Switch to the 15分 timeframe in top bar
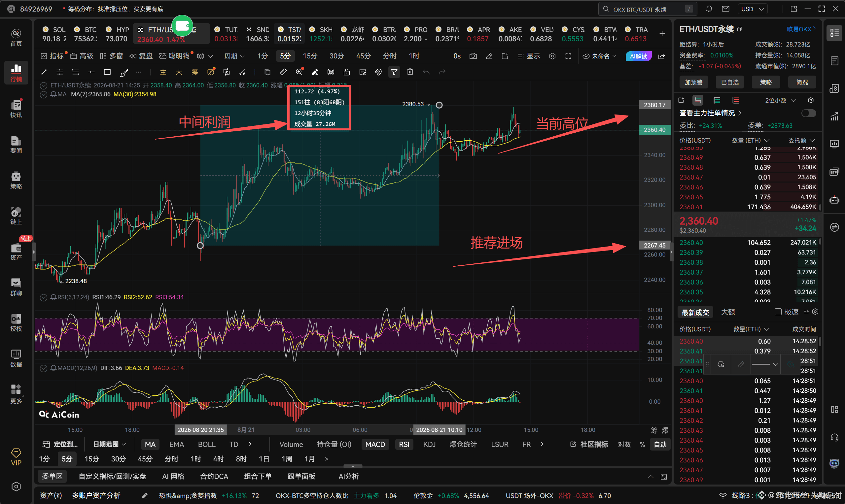Screen dimensions: 845x504 tap(310, 56)
